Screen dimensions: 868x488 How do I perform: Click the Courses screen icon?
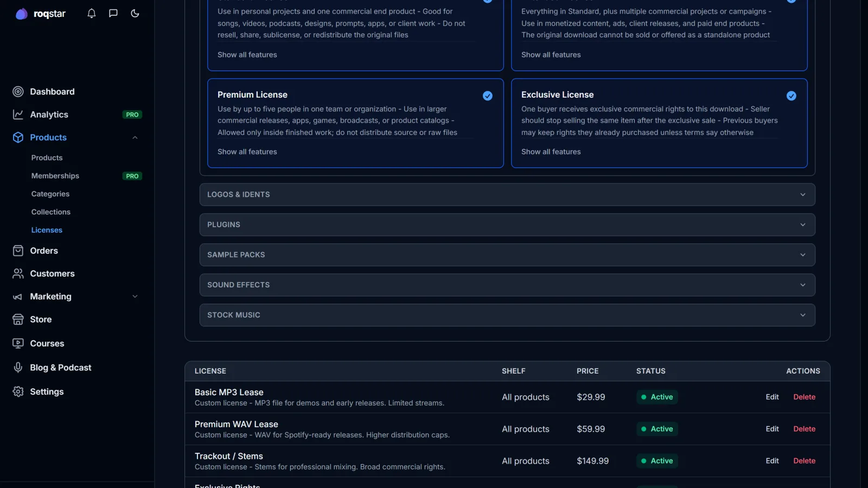(x=18, y=343)
